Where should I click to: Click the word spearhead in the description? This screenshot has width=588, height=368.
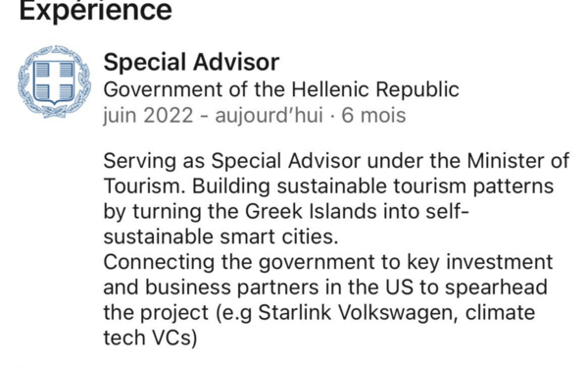click(x=497, y=288)
